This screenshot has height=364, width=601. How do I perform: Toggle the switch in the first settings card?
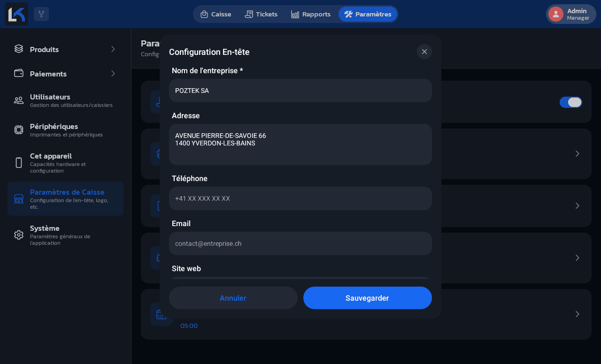click(x=571, y=102)
